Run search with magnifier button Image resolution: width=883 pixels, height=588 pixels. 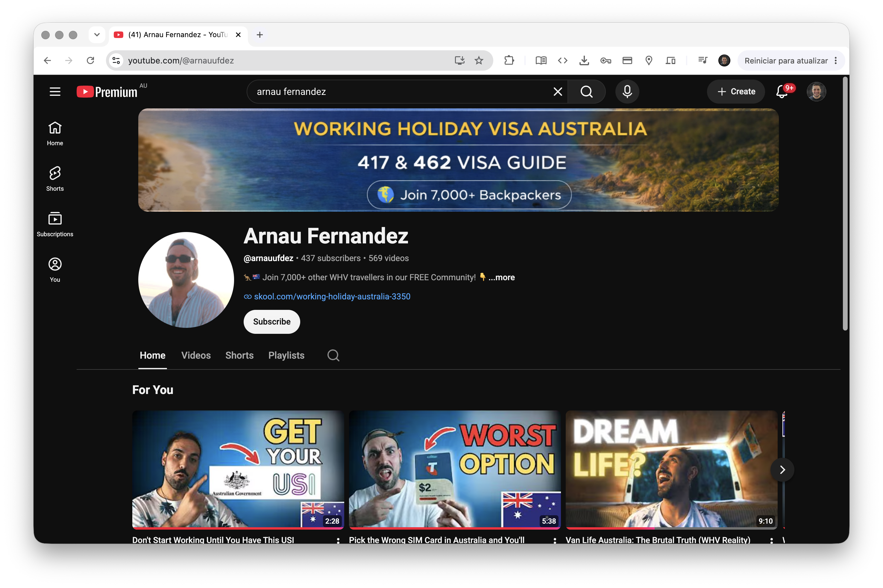[586, 92]
